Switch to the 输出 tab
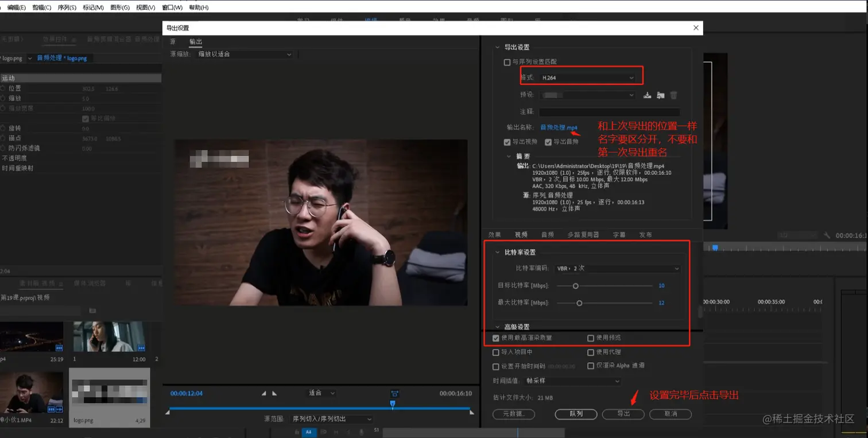The image size is (868, 438). tap(196, 42)
